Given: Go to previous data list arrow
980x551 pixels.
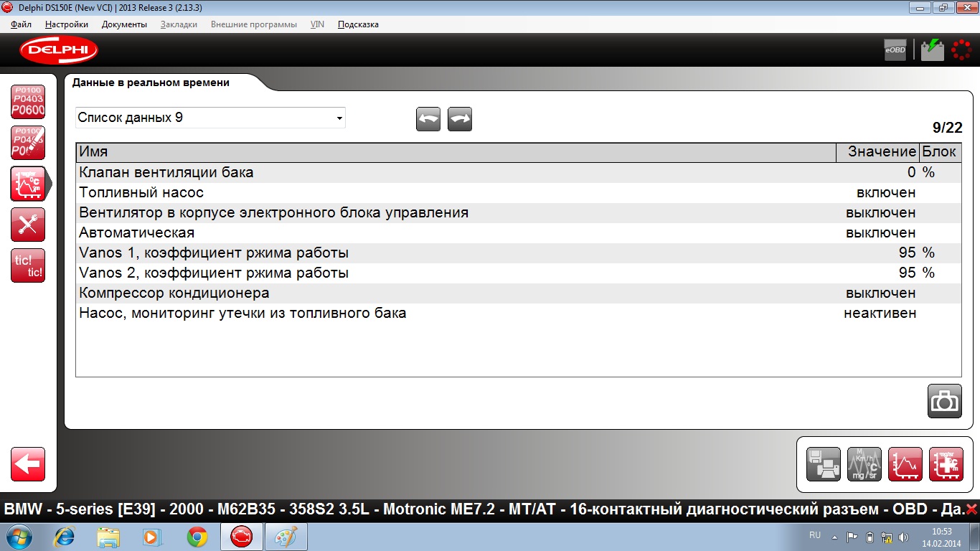Looking at the screenshot, I should tap(428, 119).
